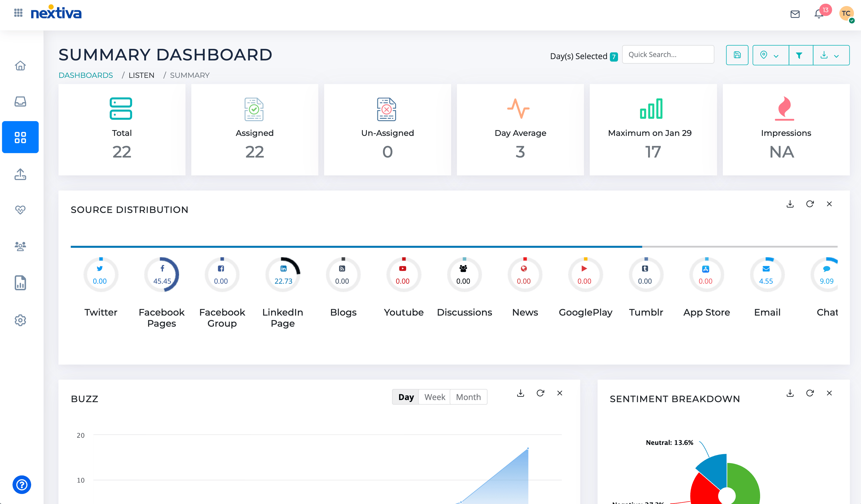Select the Month view in Buzz

click(x=468, y=397)
